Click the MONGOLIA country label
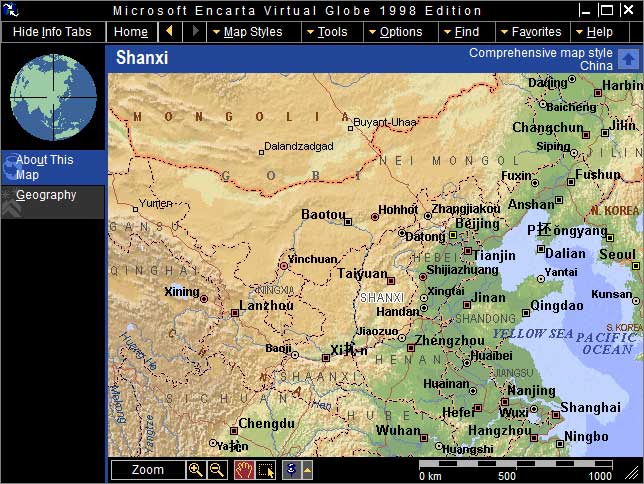The image size is (644, 484). 242,117
